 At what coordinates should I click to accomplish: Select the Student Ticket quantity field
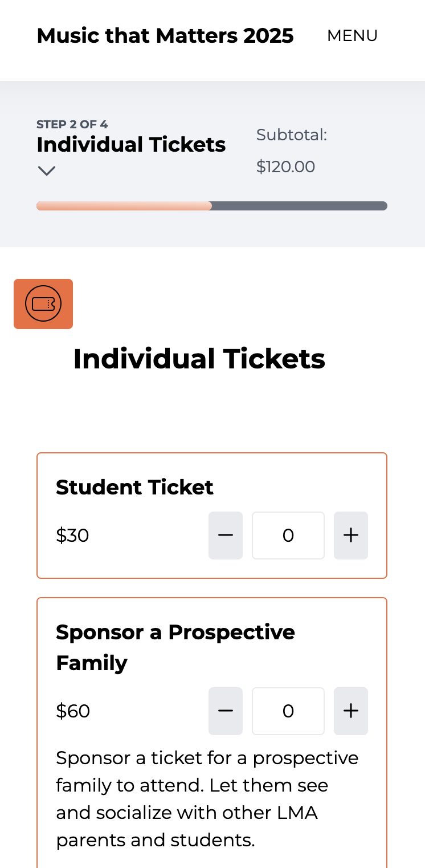(288, 535)
